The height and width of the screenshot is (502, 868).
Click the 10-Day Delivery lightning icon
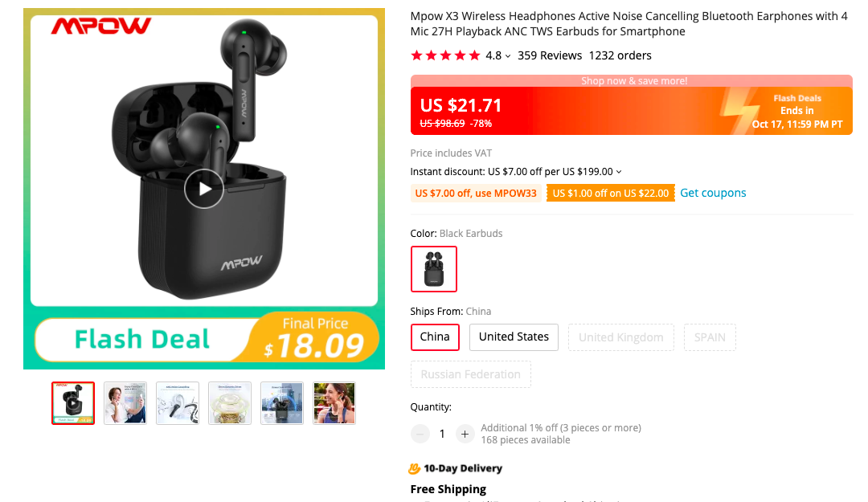click(416, 468)
